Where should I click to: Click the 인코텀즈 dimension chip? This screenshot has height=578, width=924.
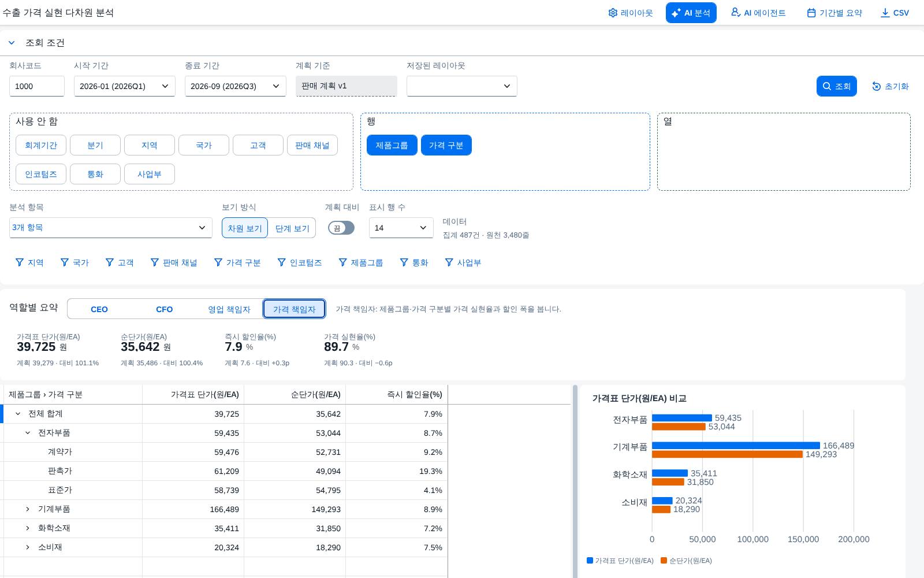point(41,174)
